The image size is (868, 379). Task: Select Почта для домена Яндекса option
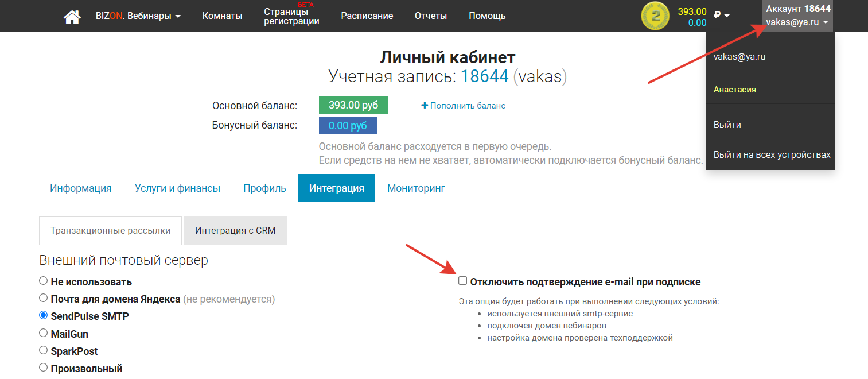click(x=43, y=299)
